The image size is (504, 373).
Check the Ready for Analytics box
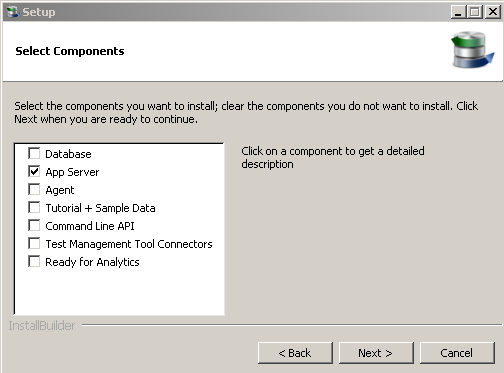pyautogui.click(x=34, y=261)
